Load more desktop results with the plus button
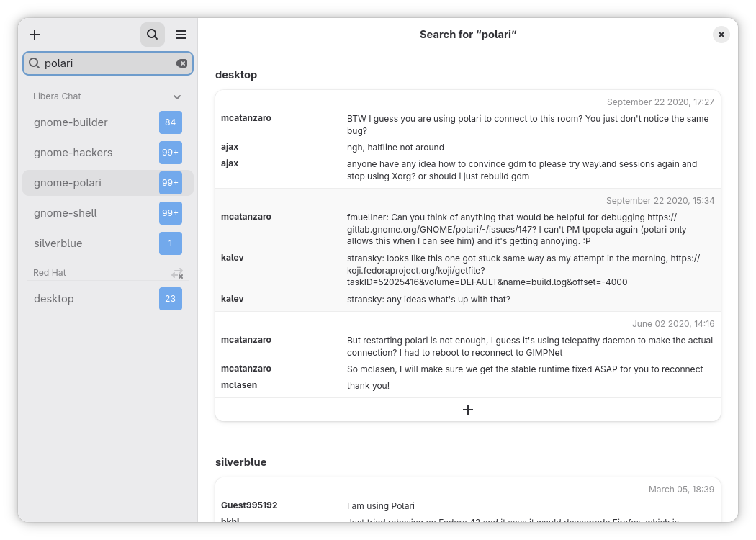Viewport: 756px width, 540px height. click(x=468, y=410)
